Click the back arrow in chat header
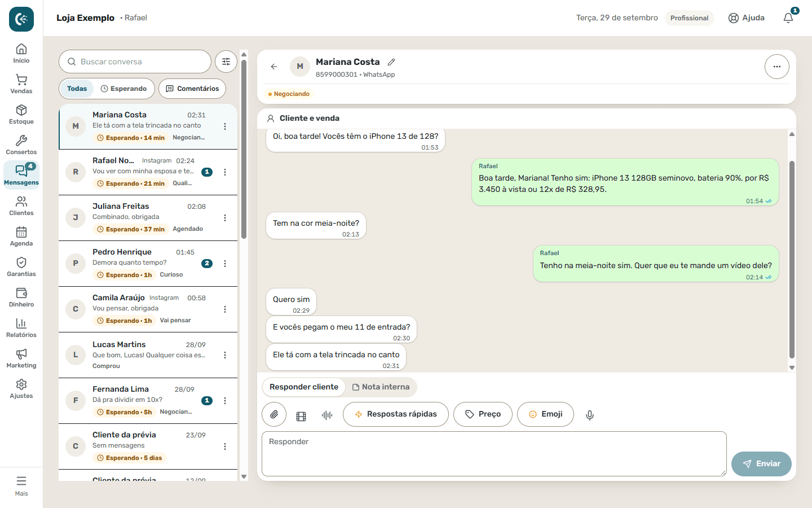This screenshot has height=508, width=812. coord(274,67)
